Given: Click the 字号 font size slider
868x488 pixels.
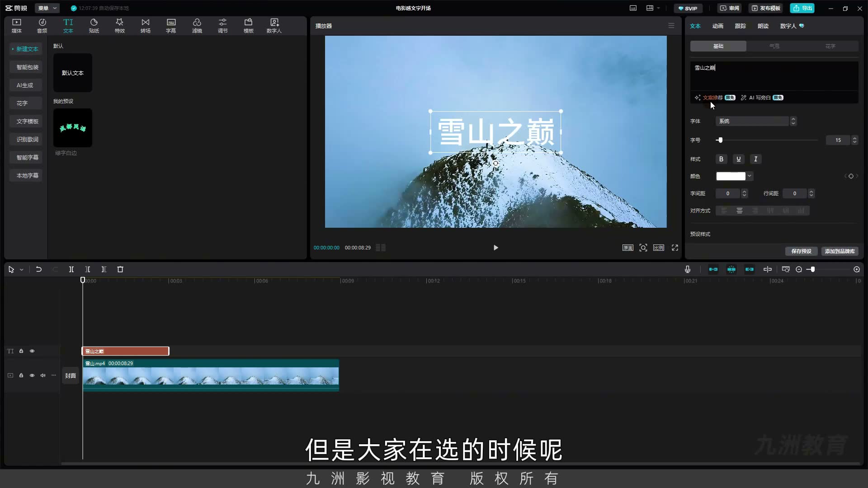Looking at the screenshot, I should point(767,140).
